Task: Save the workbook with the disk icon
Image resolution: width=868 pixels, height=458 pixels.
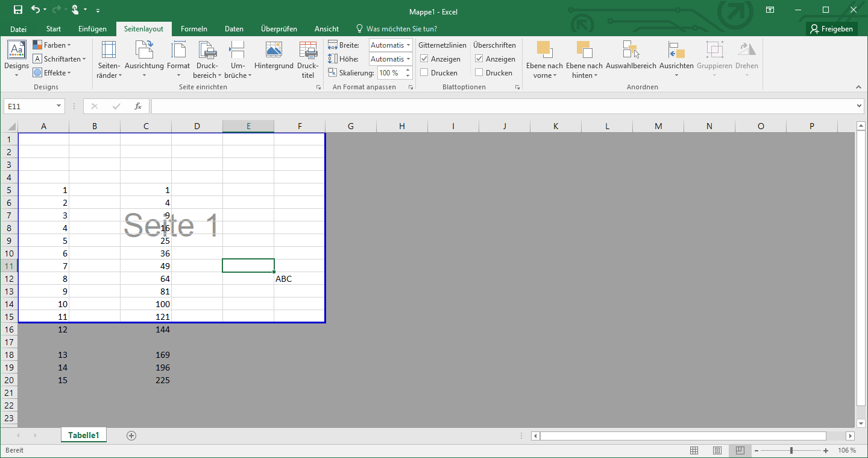Action: click(17, 10)
